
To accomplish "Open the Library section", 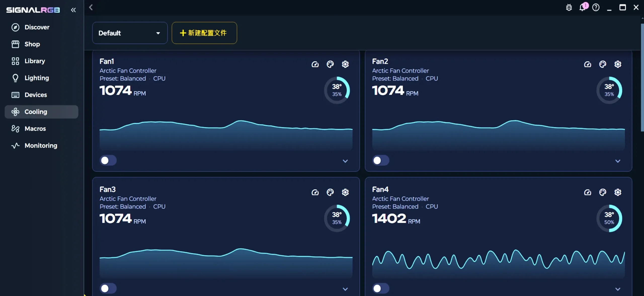I will [x=42, y=61].
